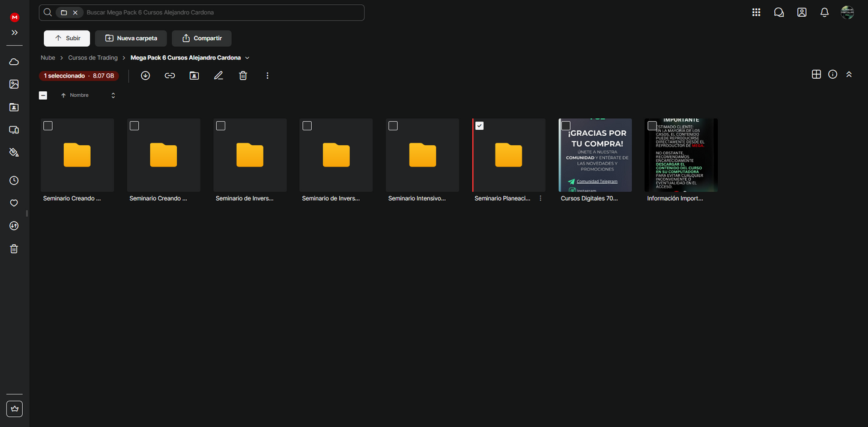Expand the left sidebar with double-arrow icon
The width and height of the screenshot is (868, 427).
14,32
